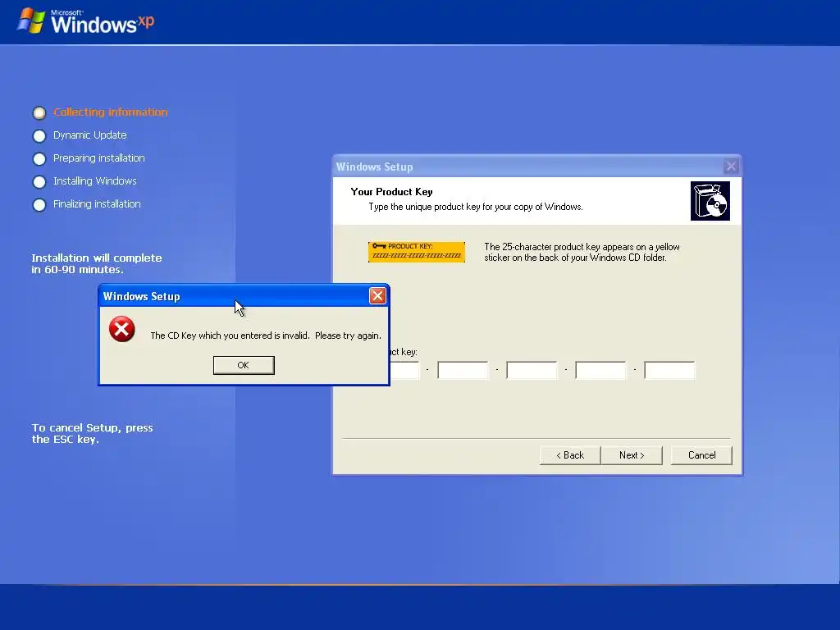Click 'Installation will complete in 60-90 minutes' text
The image size is (840, 630).
(97, 263)
